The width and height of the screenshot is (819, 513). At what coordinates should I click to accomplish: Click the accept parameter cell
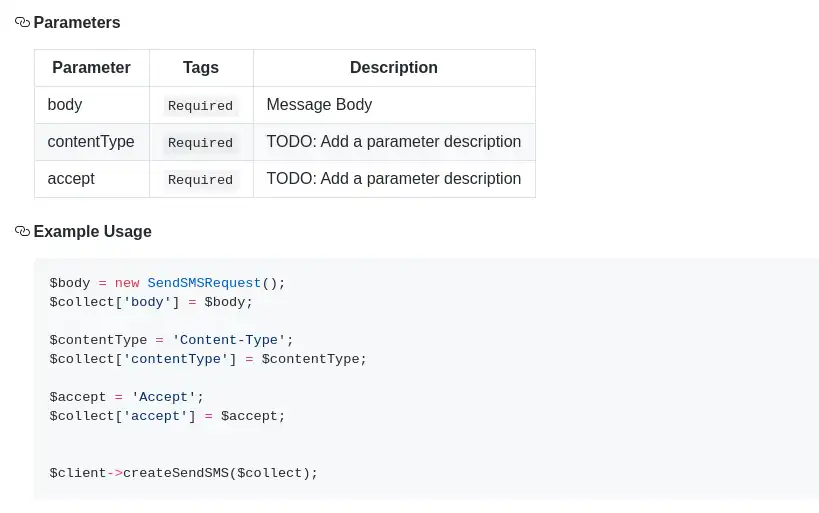[71, 178]
